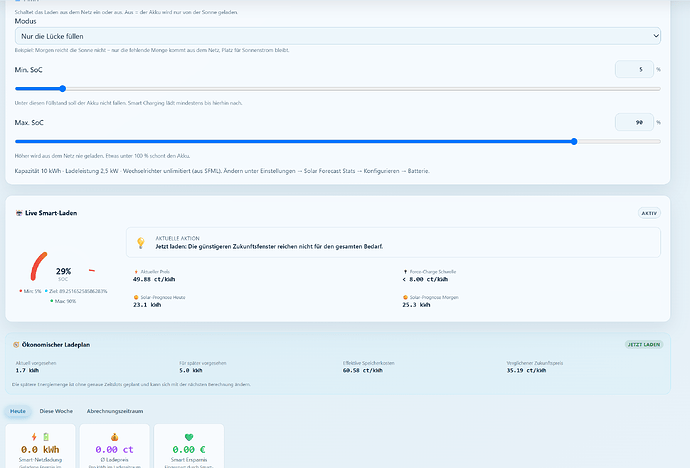
Task: Click the JETZT LADEN badge
Action: [644, 344]
